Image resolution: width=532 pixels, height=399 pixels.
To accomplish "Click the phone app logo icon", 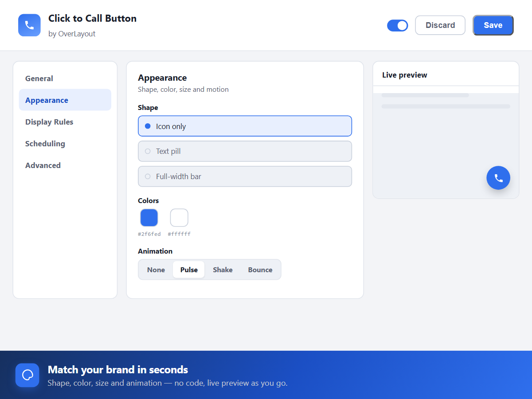I will click(x=29, y=25).
